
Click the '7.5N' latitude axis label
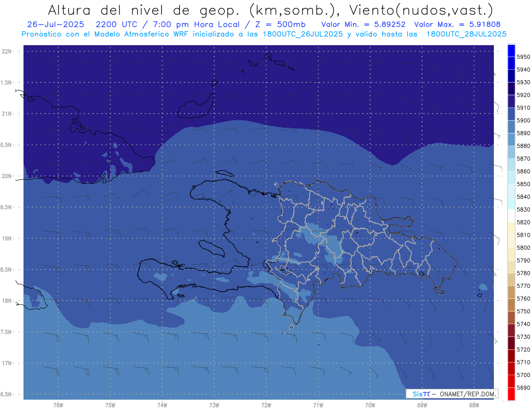pyautogui.click(x=6, y=332)
